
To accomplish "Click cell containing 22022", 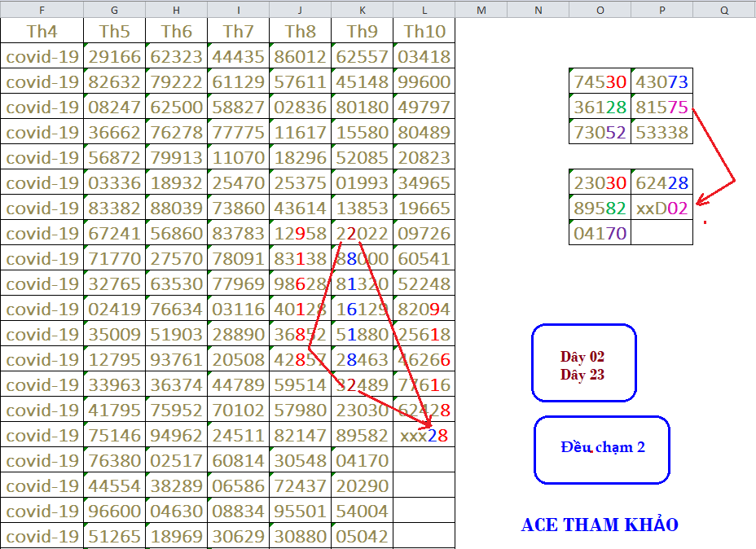I will click(362, 234).
